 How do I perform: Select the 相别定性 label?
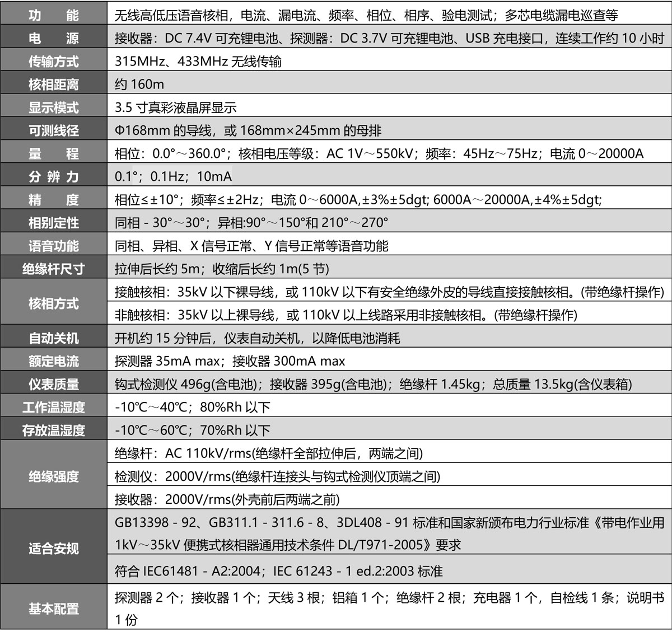[53, 222]
